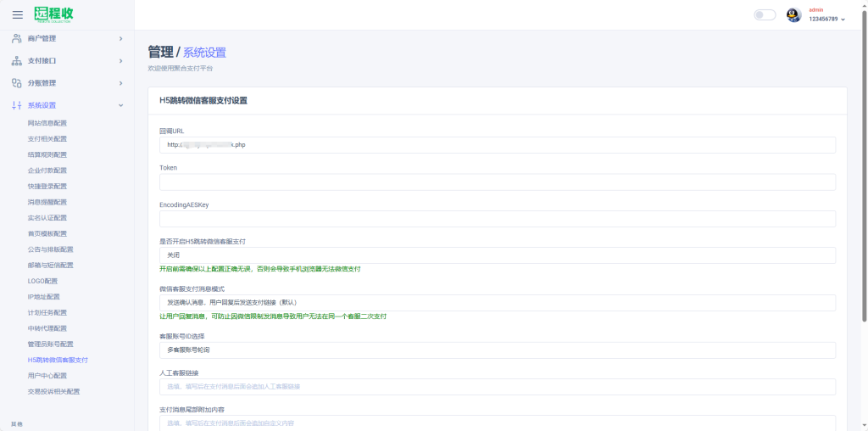Click 系统设置 breadcrumb title
868x431 pixels.
point(204,53)
